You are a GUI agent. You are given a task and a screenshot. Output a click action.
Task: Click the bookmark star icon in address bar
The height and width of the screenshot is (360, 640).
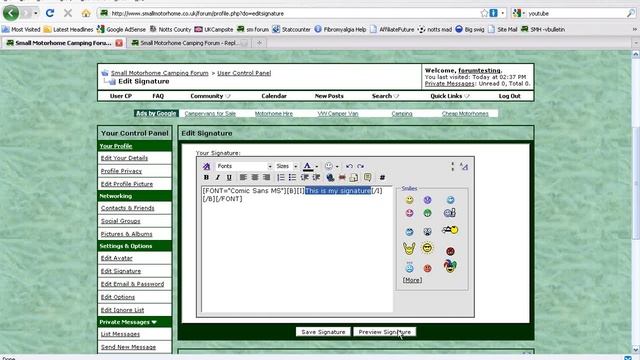[484, 13]
